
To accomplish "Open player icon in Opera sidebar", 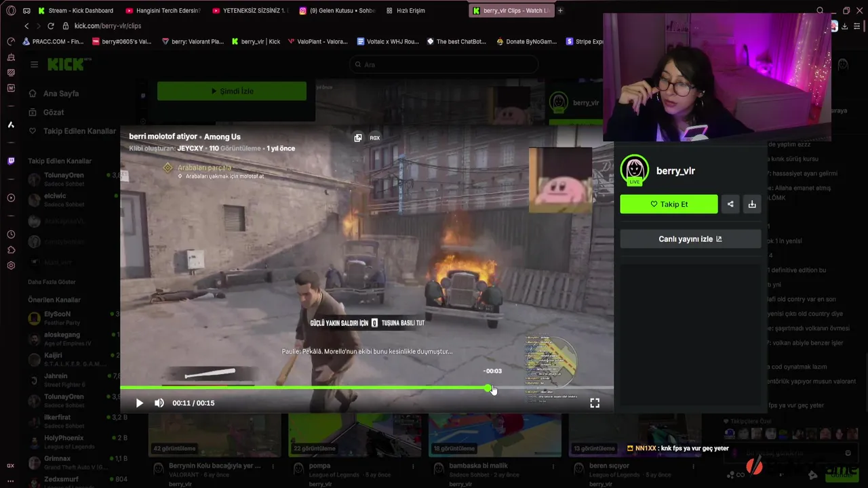I will coord(11,198).
